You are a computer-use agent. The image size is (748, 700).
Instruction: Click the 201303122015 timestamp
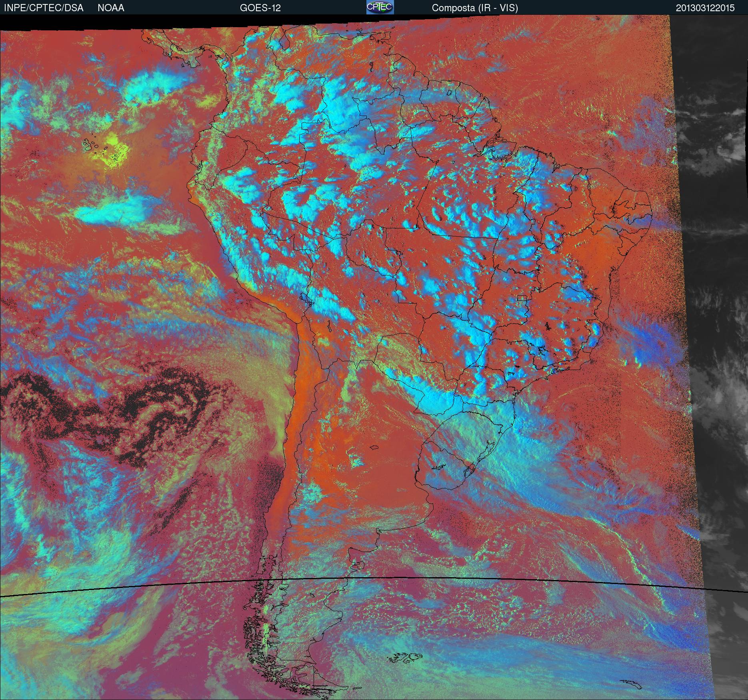[705, 8]
